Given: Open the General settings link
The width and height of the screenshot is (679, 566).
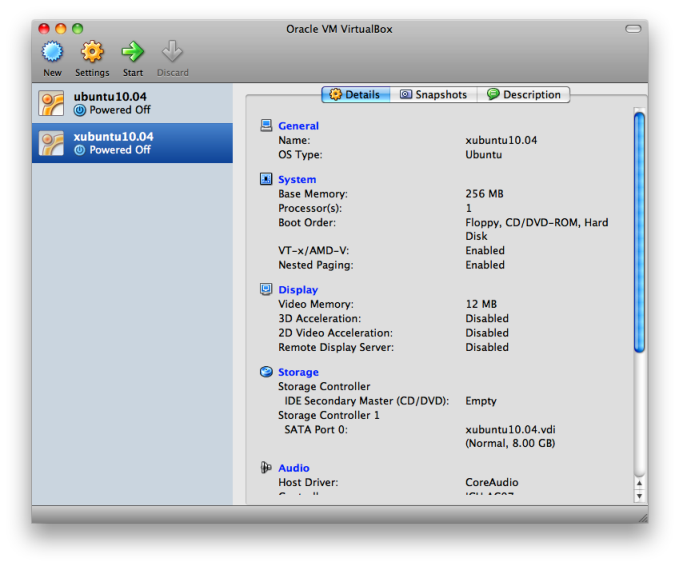Looking at the screenshot, I should click(298, 126).
